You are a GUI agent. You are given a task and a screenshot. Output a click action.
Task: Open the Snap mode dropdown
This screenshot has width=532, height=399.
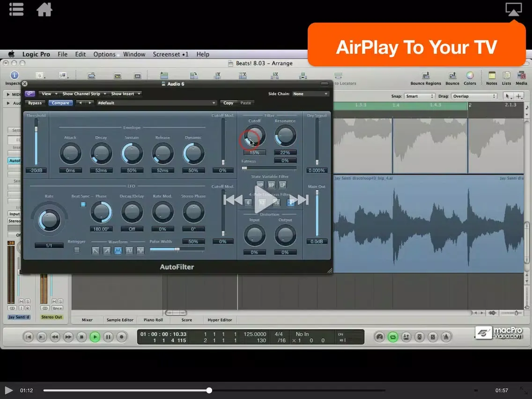420,96
